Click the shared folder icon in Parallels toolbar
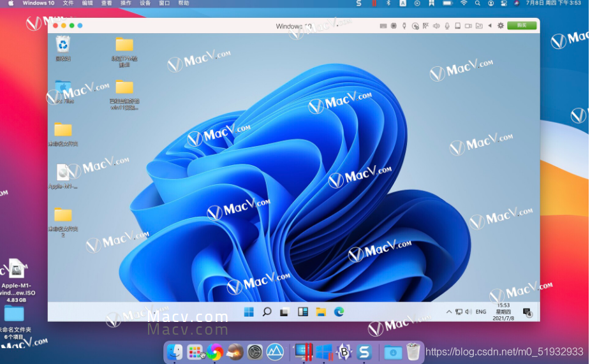The image size is (590, 364). [x=479, y=26]
